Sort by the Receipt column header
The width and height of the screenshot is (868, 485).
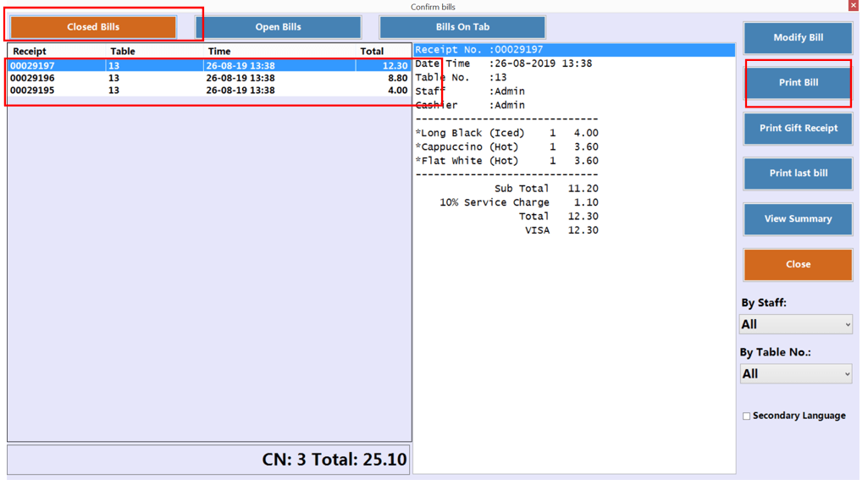(x=30, y=52)
